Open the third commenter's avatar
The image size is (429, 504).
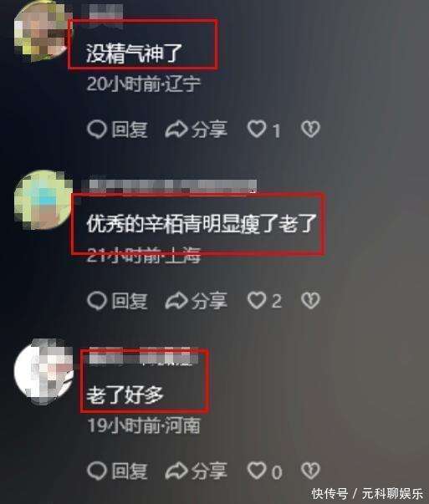pos(43,371)
